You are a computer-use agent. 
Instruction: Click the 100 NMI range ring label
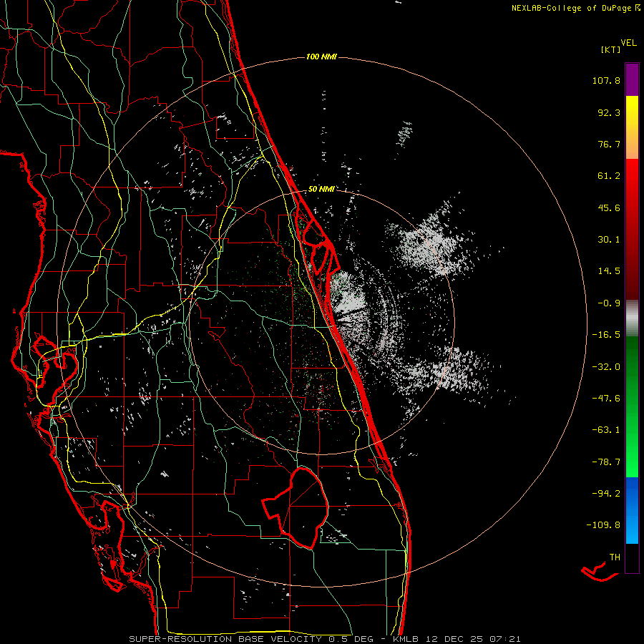tap(321, 57)
